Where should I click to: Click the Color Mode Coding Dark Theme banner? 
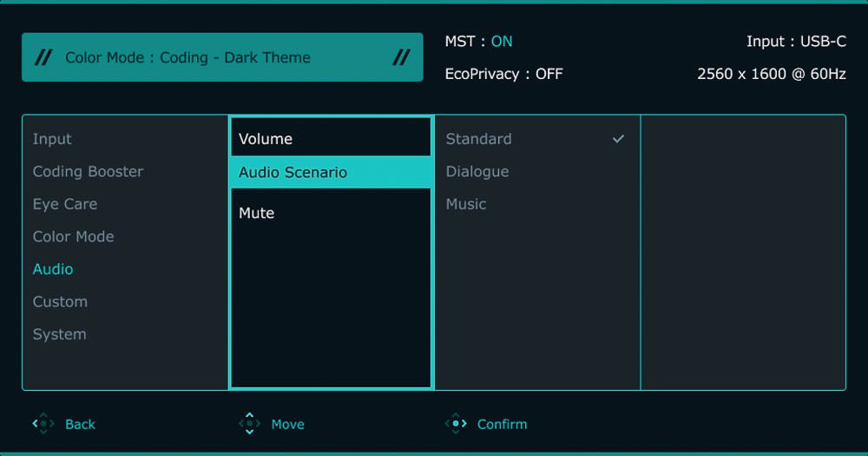coord(222,58)
